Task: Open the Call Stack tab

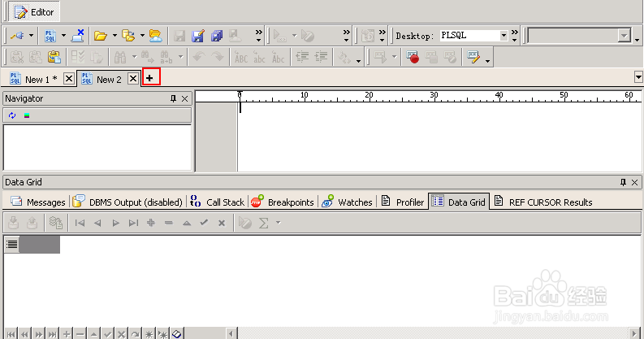Action: [217, 202]
